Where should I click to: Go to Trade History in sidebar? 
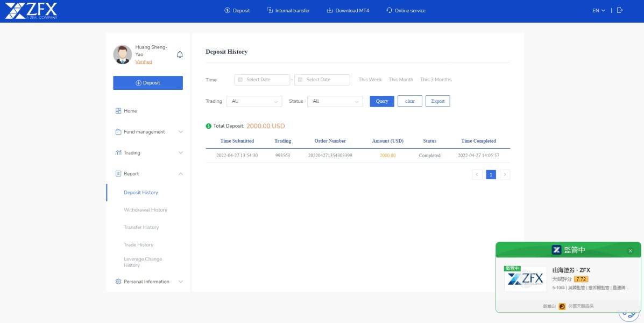tap(138, 245)
